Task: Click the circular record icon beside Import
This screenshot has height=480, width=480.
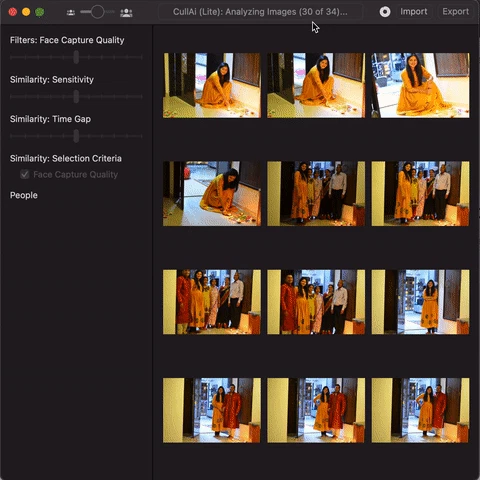Action: pos(385,12)
